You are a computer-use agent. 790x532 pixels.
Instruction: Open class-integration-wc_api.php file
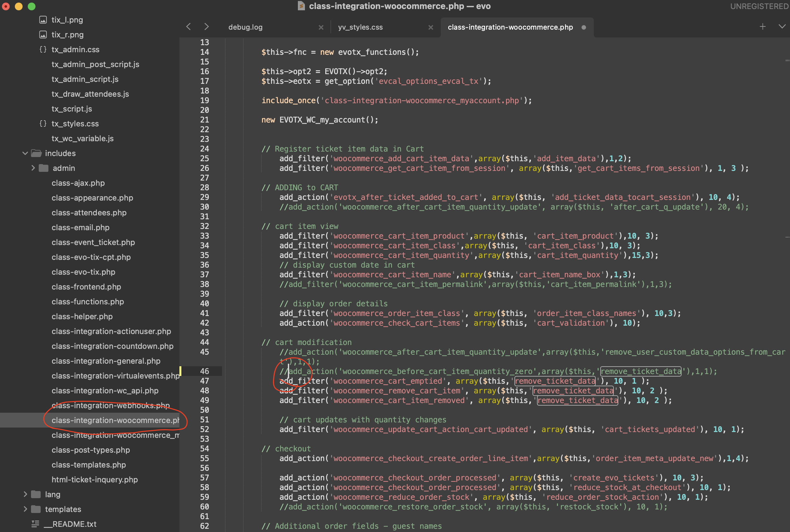(x=105, y=391)
